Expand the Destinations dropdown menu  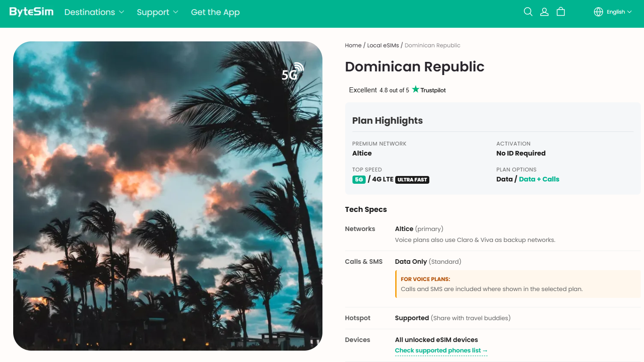click(94, 12)
